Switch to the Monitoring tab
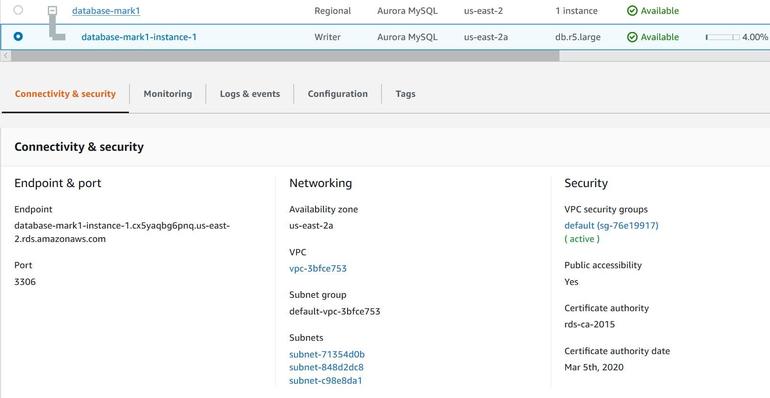The image size is (770, 398). 167,94
